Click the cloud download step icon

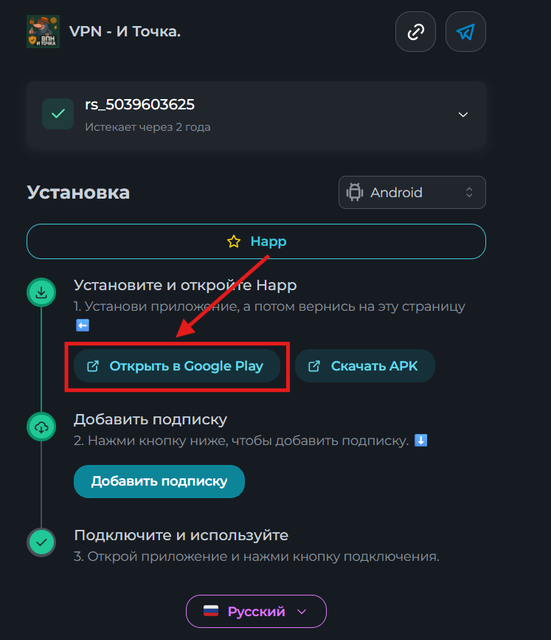41,427
